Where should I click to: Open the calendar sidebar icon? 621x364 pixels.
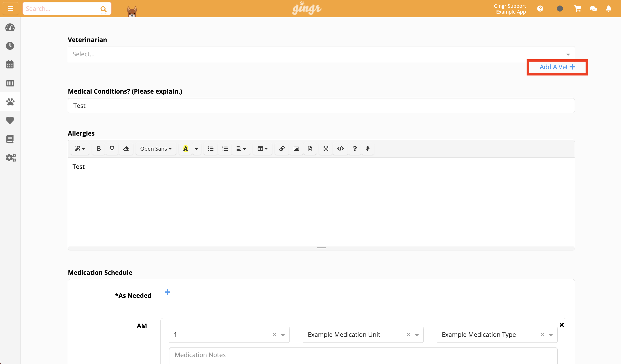point(10,64)
